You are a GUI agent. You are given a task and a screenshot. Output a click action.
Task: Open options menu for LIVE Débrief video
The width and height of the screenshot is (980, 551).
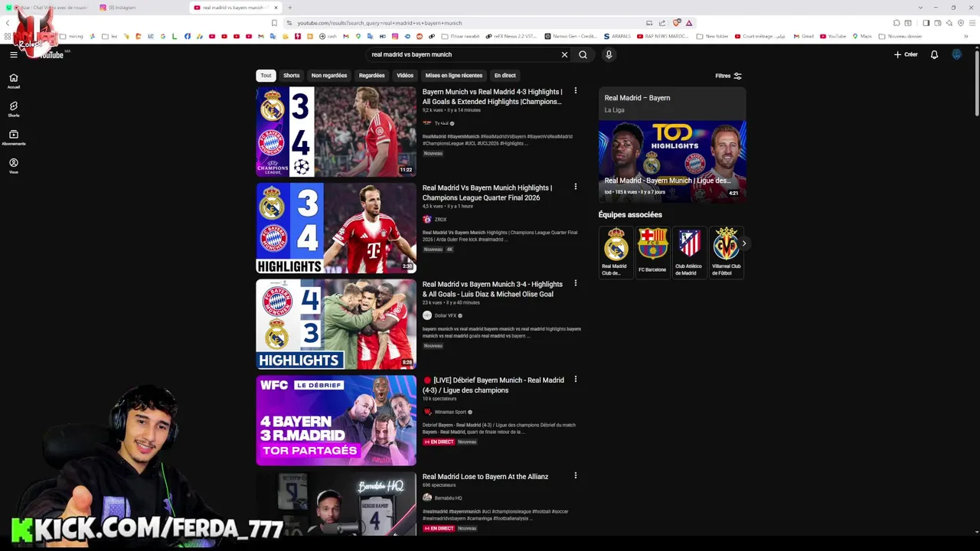576,379
